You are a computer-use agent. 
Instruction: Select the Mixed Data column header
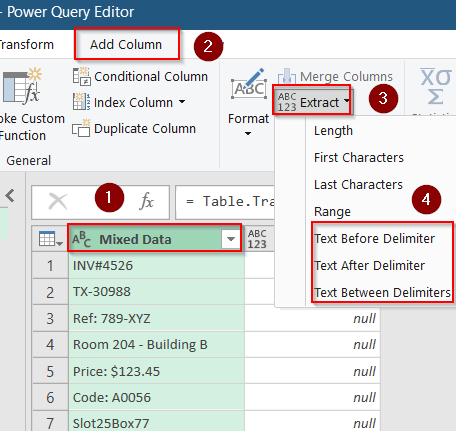[x=154, y=239]
